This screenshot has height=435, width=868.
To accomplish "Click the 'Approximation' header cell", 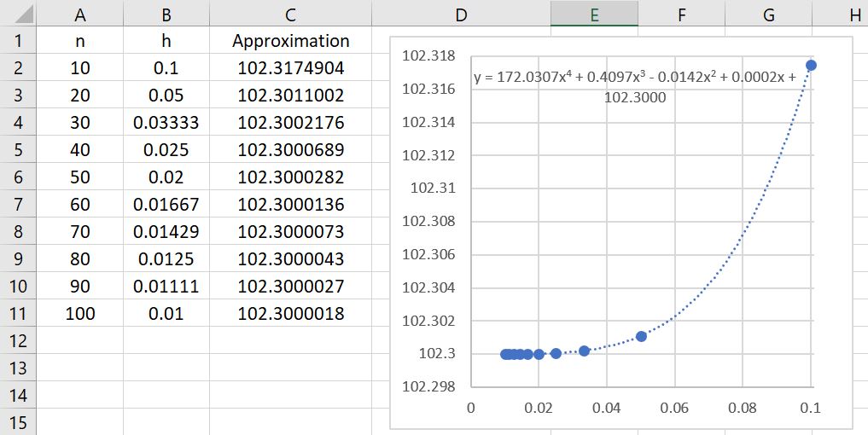I will point(290,41).
